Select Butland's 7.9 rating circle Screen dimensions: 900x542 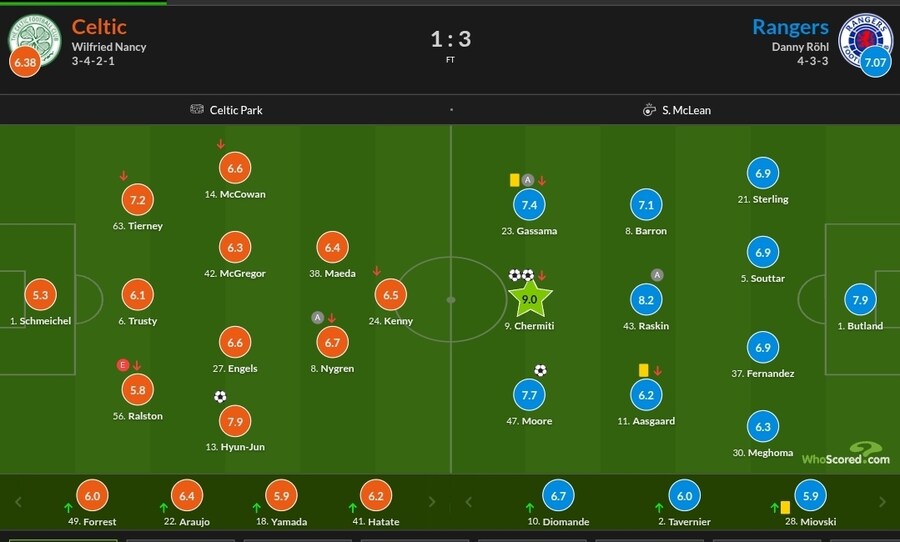pyautogui.click(x=860, y=300)
